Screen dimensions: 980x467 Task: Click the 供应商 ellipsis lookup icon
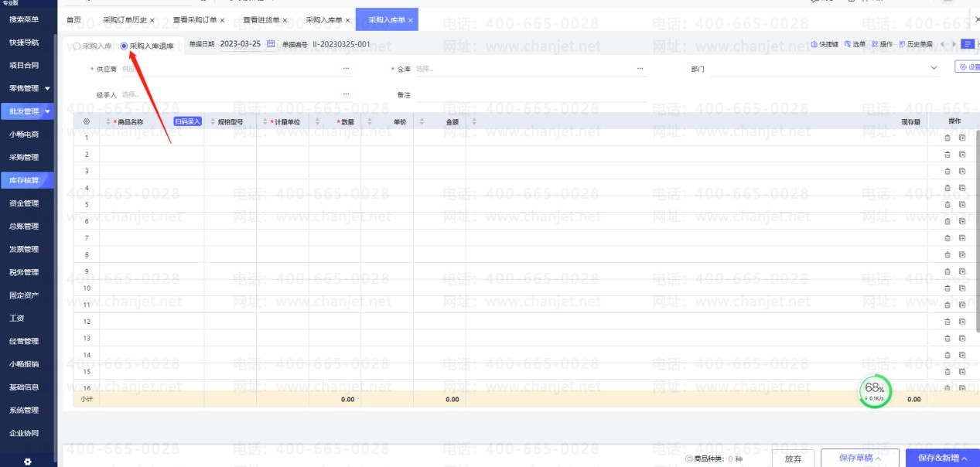click(x=346, y=69)
